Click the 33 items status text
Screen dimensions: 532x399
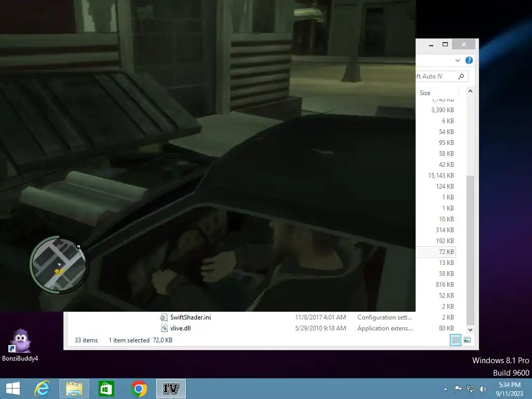(86, 340)
